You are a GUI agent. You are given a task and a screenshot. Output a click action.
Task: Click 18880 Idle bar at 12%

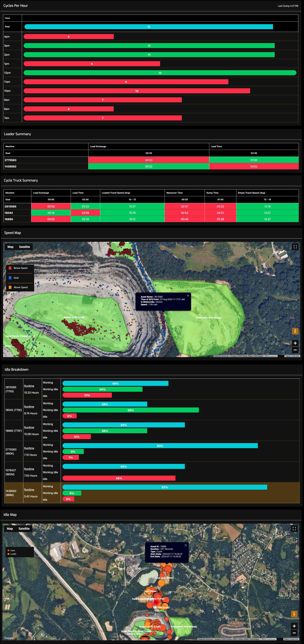click(76, 437)
